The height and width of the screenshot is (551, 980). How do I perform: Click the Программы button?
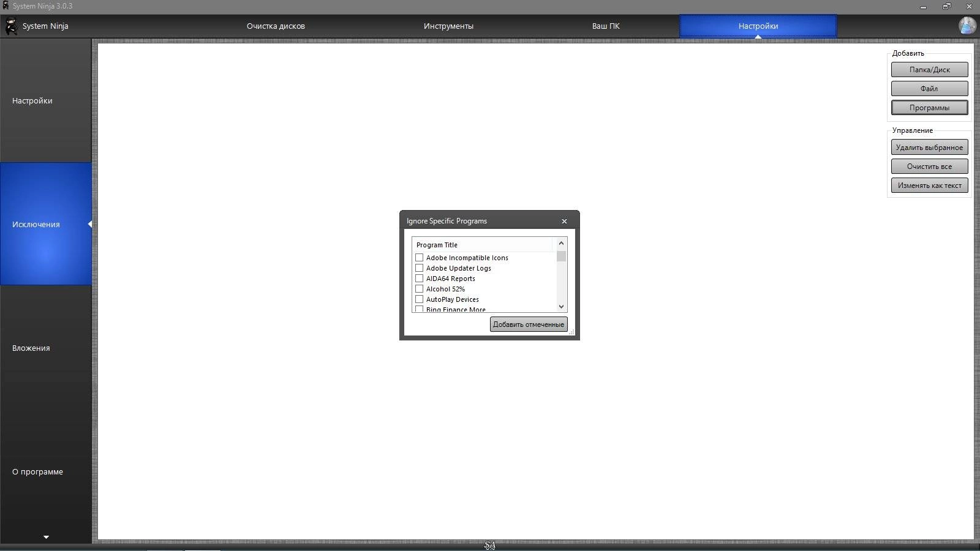[x=929, y=108]
